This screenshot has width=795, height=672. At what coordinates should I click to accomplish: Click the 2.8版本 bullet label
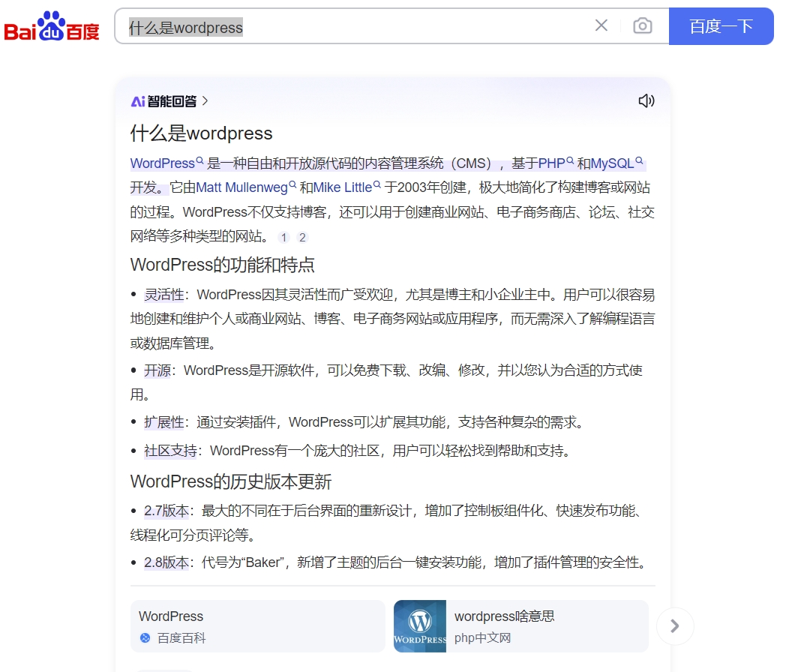point(166,562)
